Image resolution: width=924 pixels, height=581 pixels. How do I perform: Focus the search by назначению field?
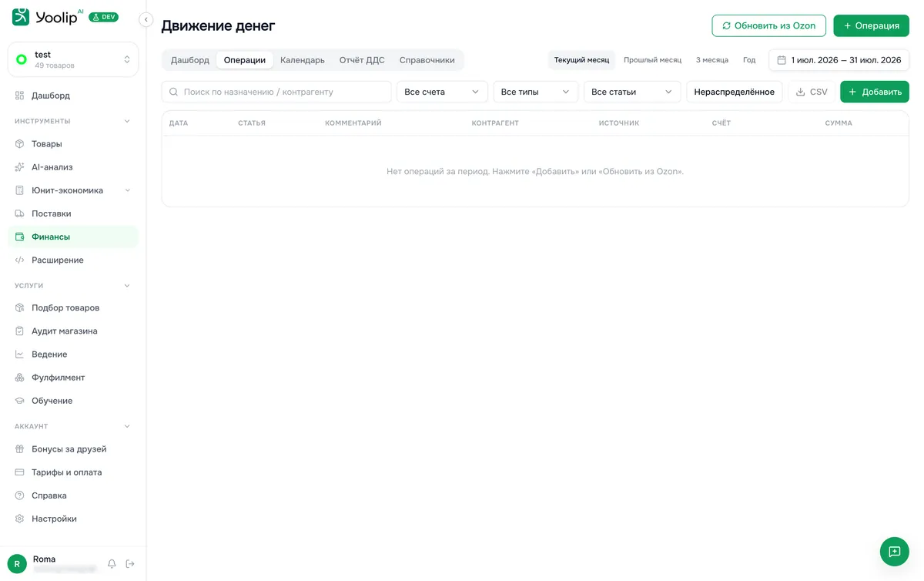(x=276, y=92)
